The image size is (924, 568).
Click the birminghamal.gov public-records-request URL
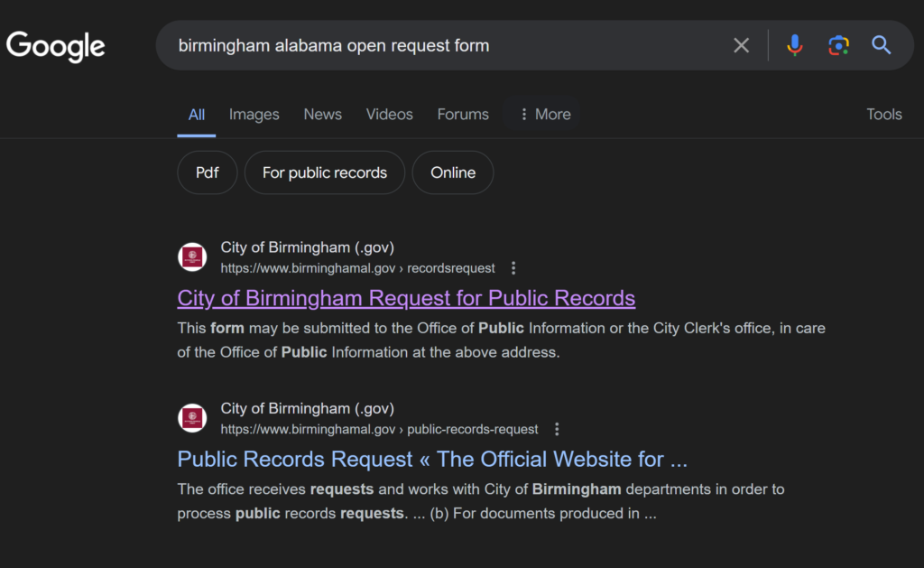tap(380, 430)
